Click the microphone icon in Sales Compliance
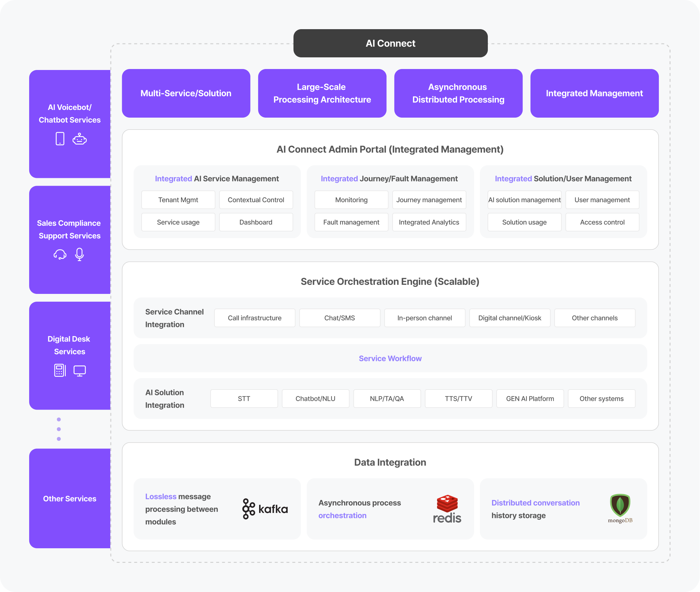The width and height of the screenshot is (700, 592). tap(79, 254)
